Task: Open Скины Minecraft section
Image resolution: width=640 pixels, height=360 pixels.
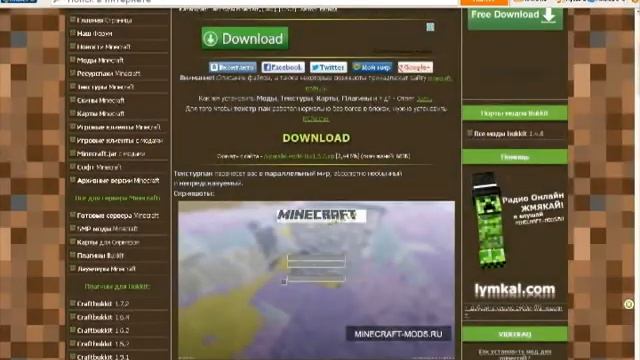Action: point(100,100)
